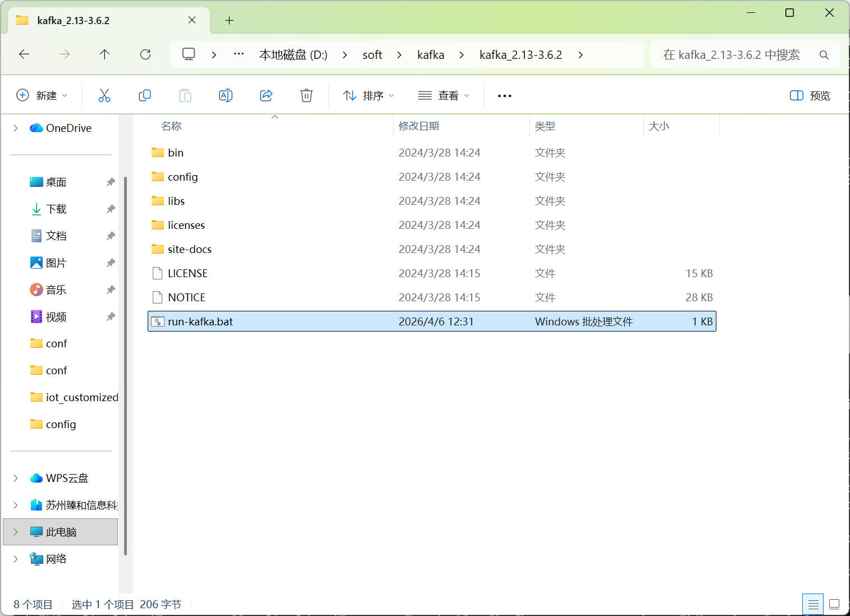Expand the 苏州臻和信息科 tree node

click(x=15, y=505)
